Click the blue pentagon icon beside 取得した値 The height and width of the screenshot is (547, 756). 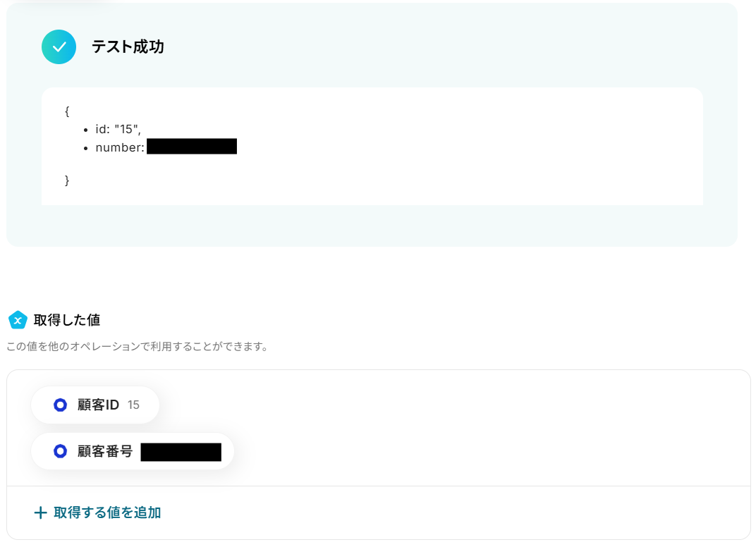pyautogui.click(x=18, y=320)
